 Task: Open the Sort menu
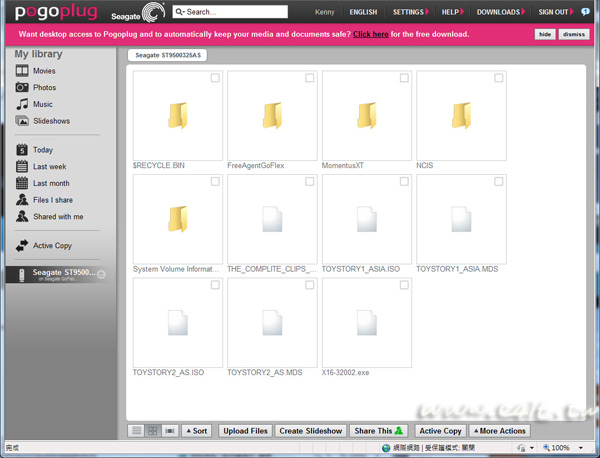click(197, 431)
